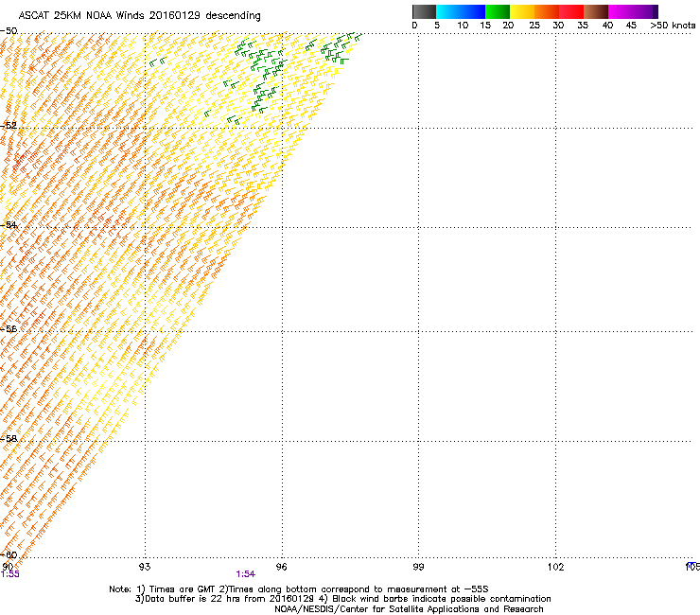This screenshot has width=700, height=615.
Task: Click the '>50 knots' legend label
Action: pyautogui.click(x=673, y=26)
